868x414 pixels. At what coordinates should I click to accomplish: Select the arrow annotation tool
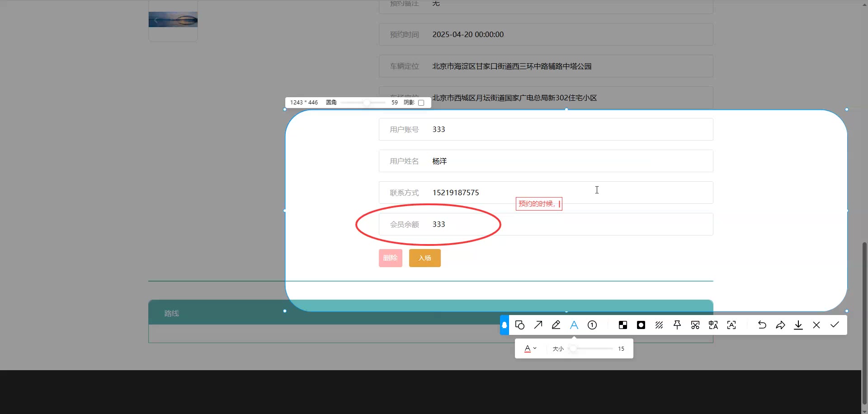click(538, 325)
